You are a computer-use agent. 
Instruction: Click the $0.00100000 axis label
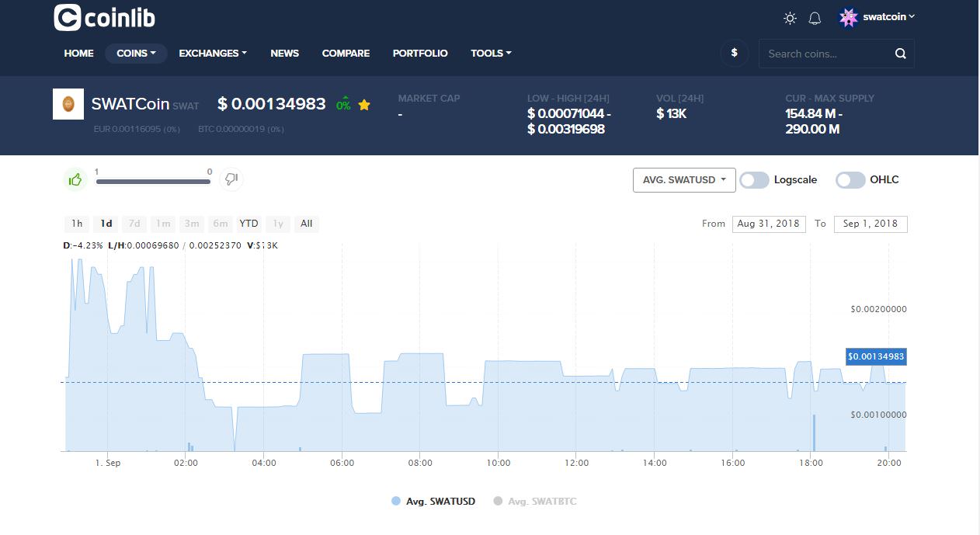click(878, 415)
